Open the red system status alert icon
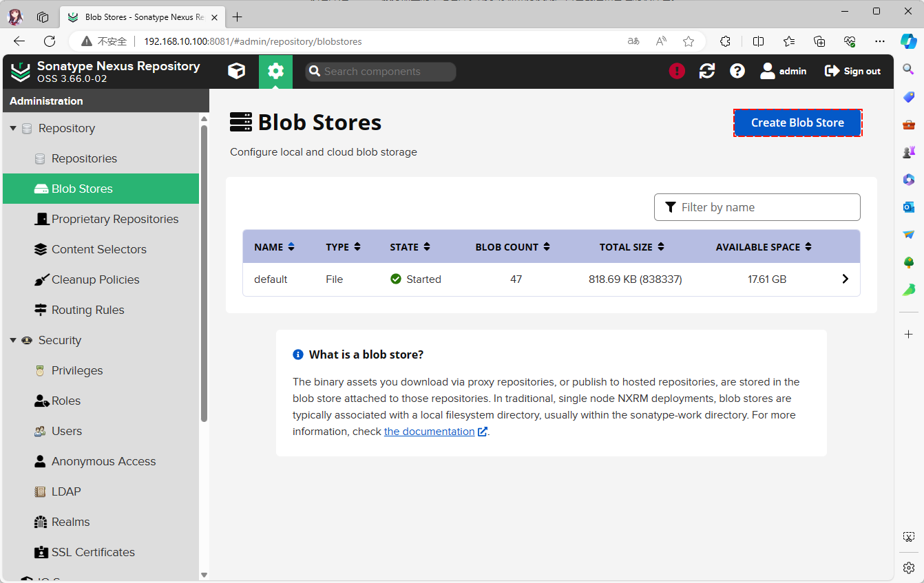Screen dimensions: 924x583 click(677, 71)
